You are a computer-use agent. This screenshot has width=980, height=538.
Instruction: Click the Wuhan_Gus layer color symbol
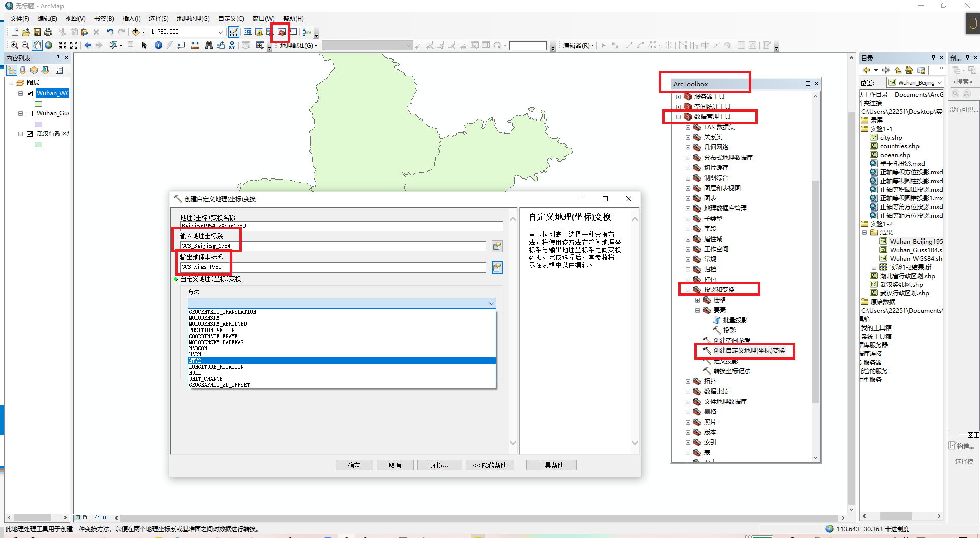click(x=39, y=124)
